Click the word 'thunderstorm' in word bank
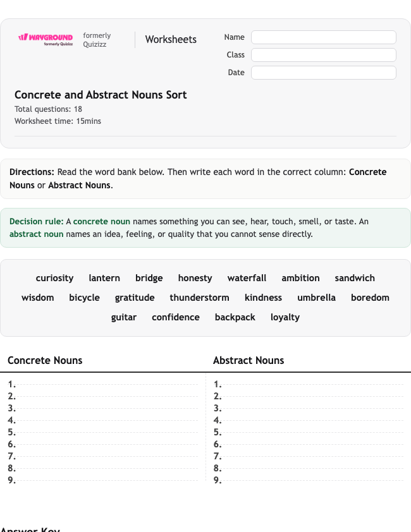Viewport: 411px width, 532px height. coord(200,298)
